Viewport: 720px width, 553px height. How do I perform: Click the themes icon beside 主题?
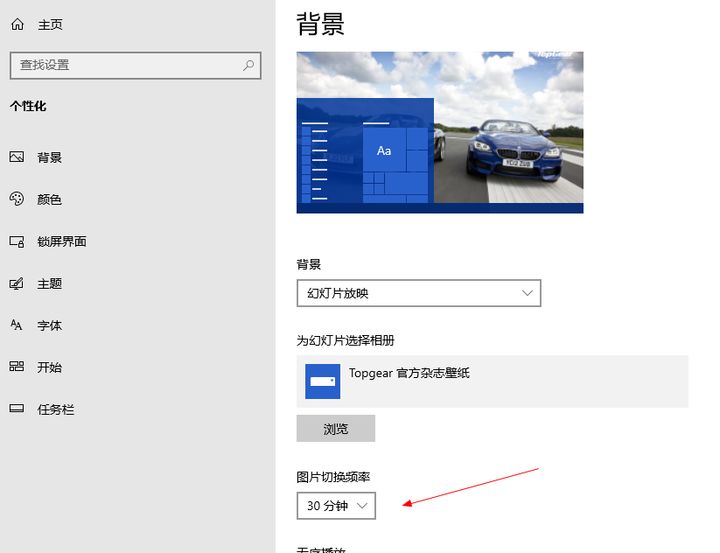pyautogui.click(x=17, y=283)
